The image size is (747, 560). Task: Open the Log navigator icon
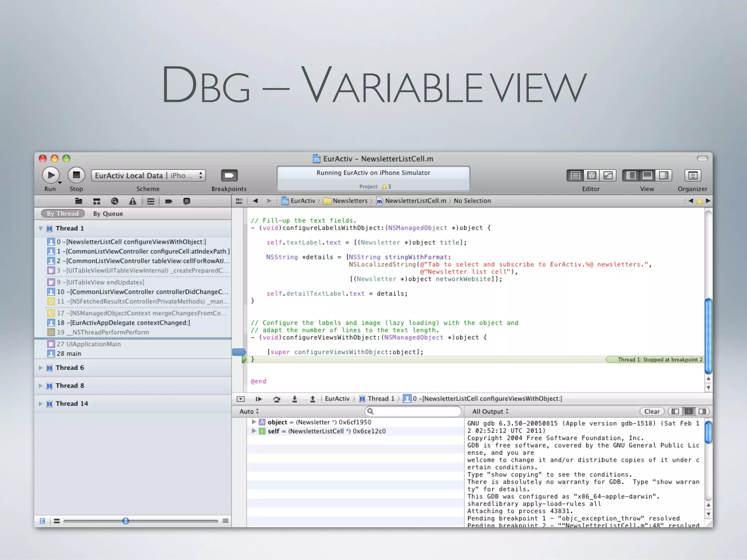pyautogui.click(x=187, y=201)
